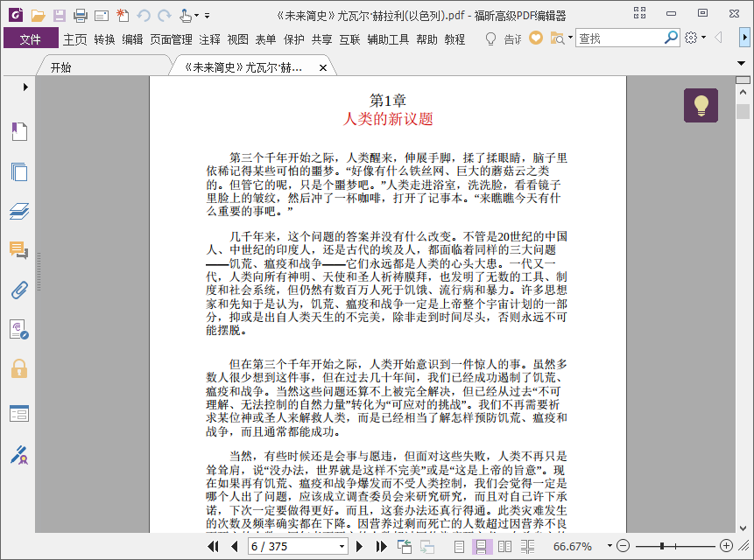Viewport: 754px width, 560px height.
Task: Open the tab list dropdown arrow
Action: point(741,63)
